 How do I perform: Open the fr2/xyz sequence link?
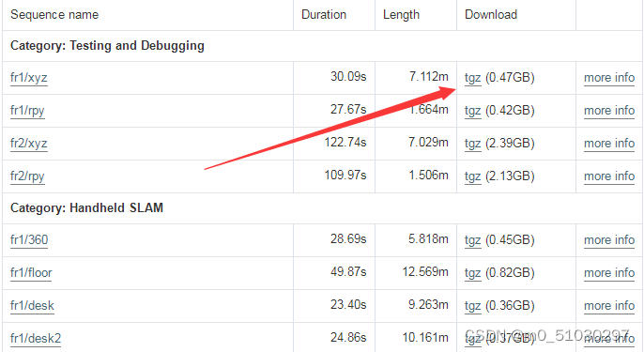pyautogui.click(x=29, y=144)
